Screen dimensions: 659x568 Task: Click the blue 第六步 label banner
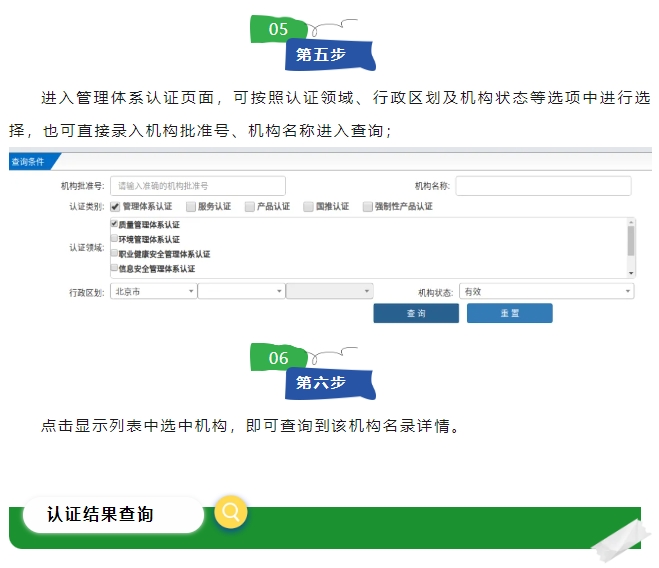pos(322,383)
